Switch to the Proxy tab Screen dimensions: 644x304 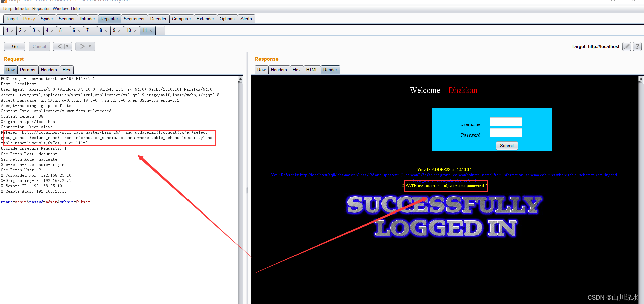(29, 19)
